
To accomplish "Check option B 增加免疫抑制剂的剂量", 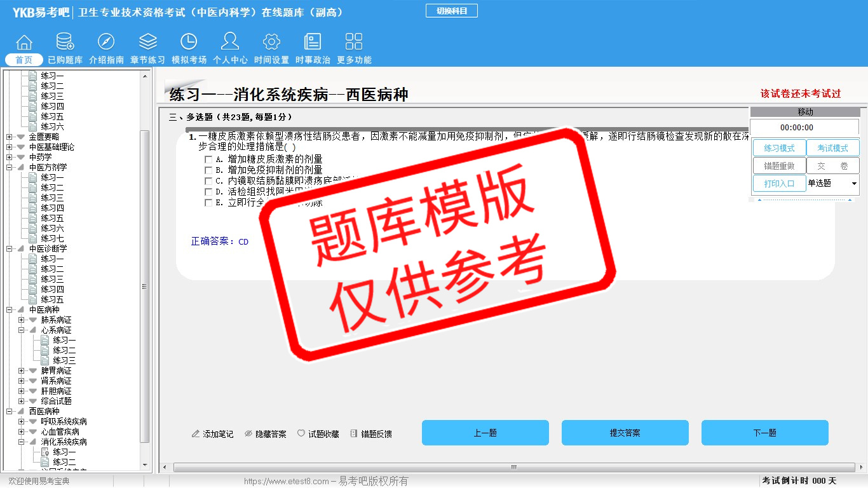I will [x=208, y=170].
